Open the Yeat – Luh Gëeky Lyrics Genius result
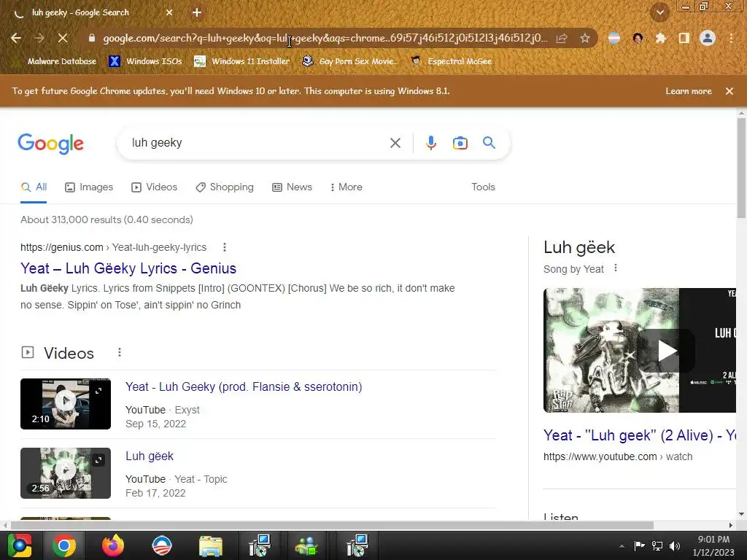The image size is (747, 560). click(128, 268)
